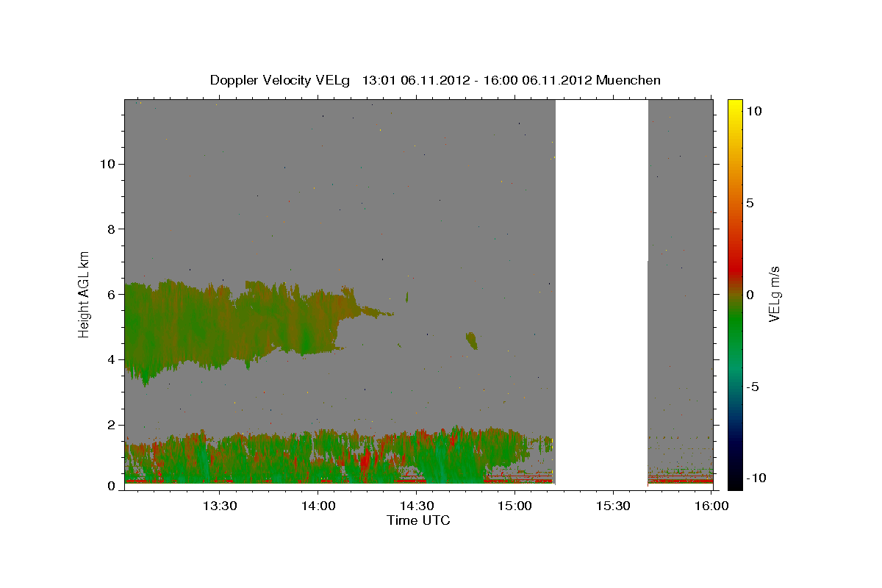Viewport: 882px width, 588px height.
Task: Click the '14:00' time tick label
Action: click(x=318, y=506)
